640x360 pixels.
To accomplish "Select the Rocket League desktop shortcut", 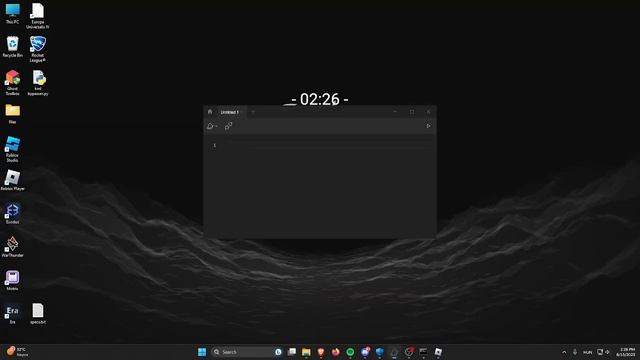I will click(x=38, y=49).
